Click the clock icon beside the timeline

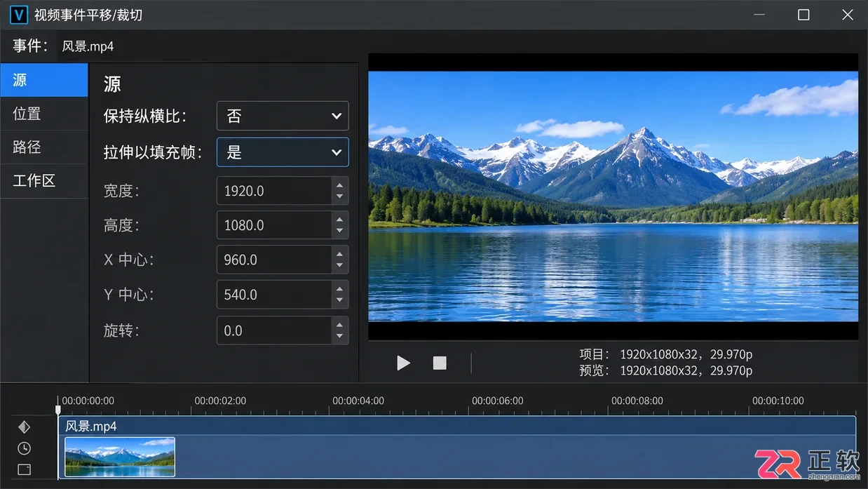point(24,448)
